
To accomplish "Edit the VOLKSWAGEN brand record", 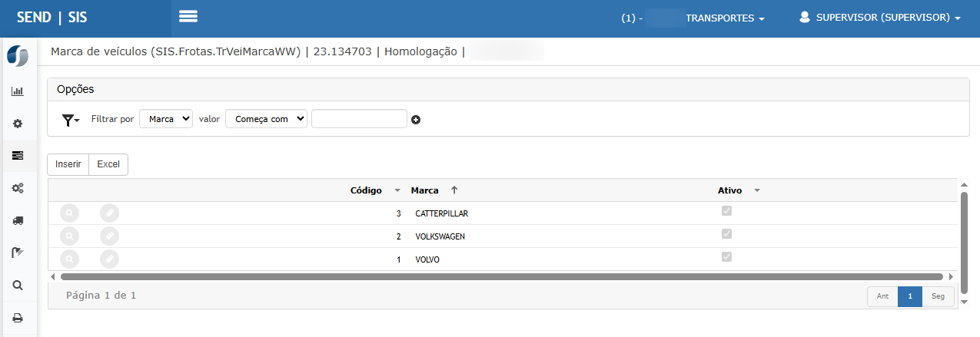I will coord(109,236).
